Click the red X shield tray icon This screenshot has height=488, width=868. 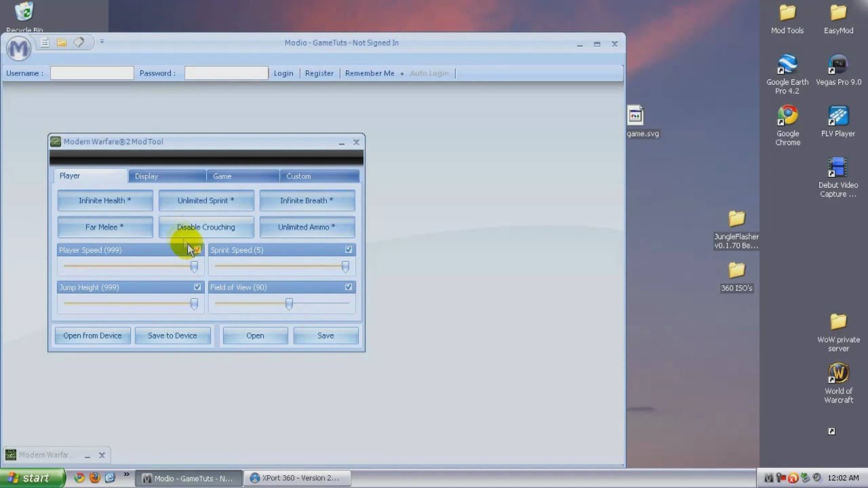(793, 478)
